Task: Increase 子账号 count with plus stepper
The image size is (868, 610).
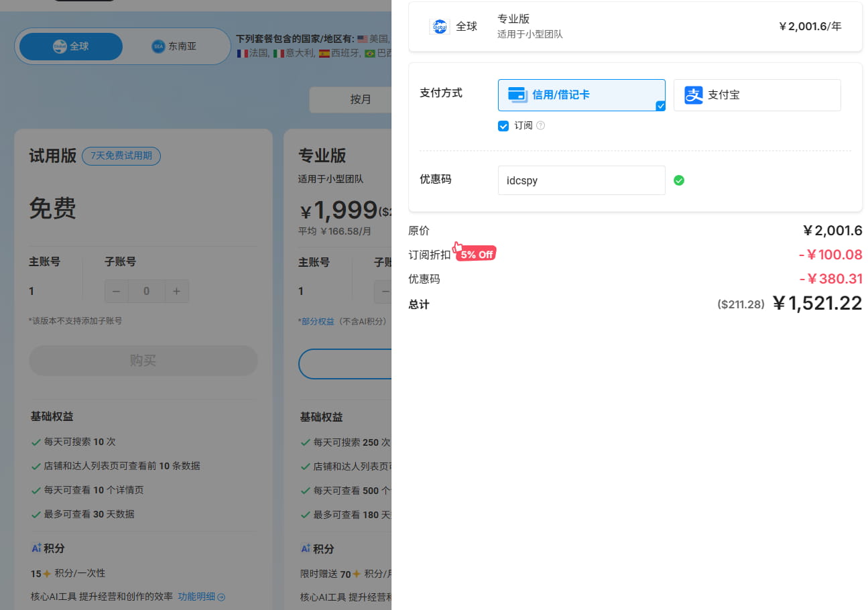Action: pyautogui.click(x=176, y=291)
